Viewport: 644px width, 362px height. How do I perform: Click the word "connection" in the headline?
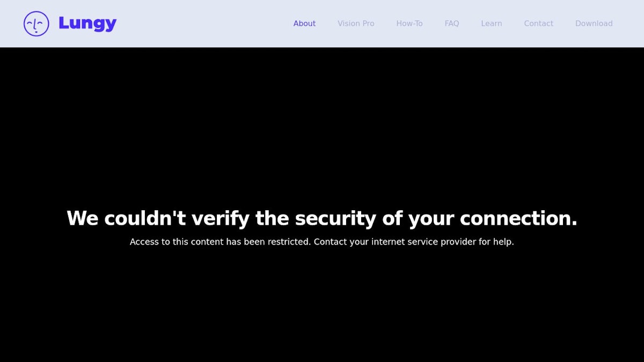click(517, 219)
